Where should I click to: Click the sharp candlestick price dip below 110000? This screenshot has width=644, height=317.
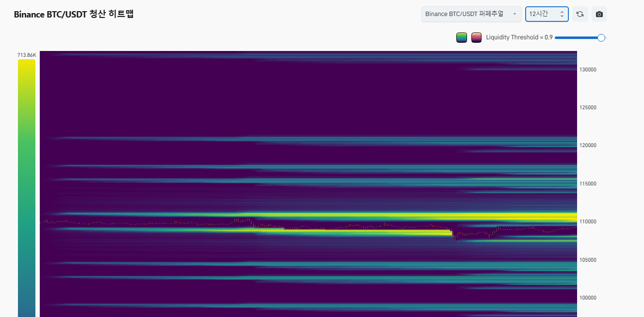(x=455, y=235)
